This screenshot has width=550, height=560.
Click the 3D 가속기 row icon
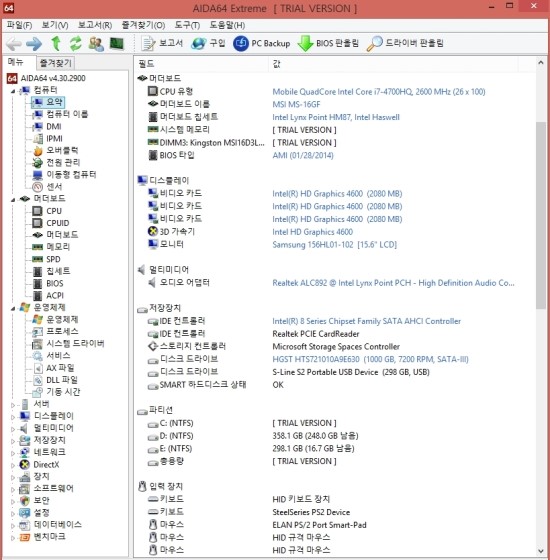153,231
